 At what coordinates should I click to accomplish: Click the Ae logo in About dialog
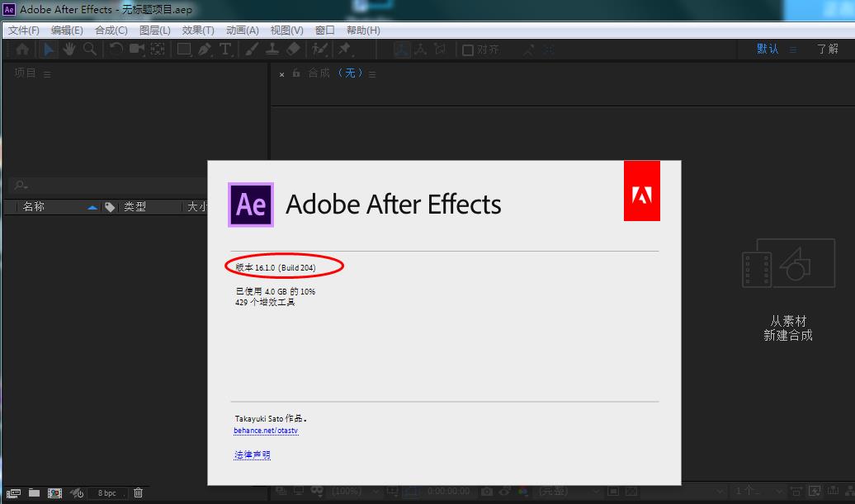point(251,205)
